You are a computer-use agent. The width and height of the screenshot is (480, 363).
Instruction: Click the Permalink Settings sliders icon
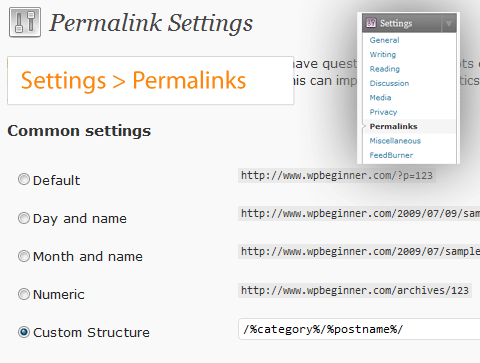[25, 22]
